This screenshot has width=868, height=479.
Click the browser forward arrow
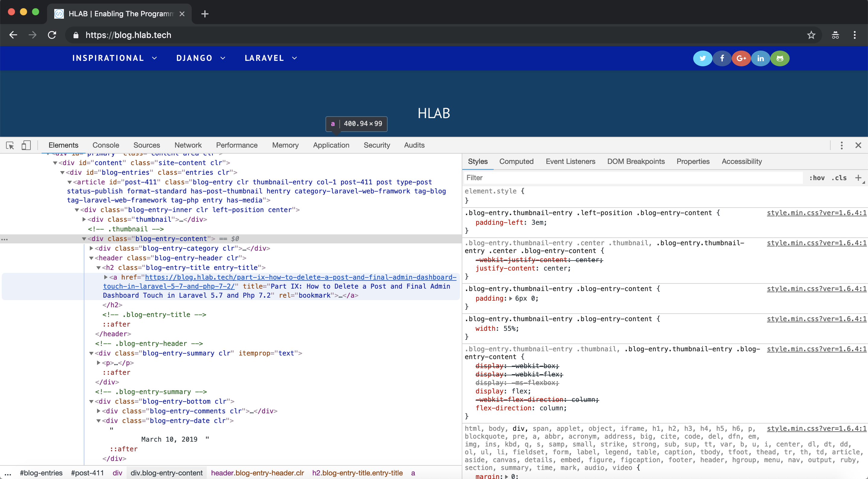(33, 35)
